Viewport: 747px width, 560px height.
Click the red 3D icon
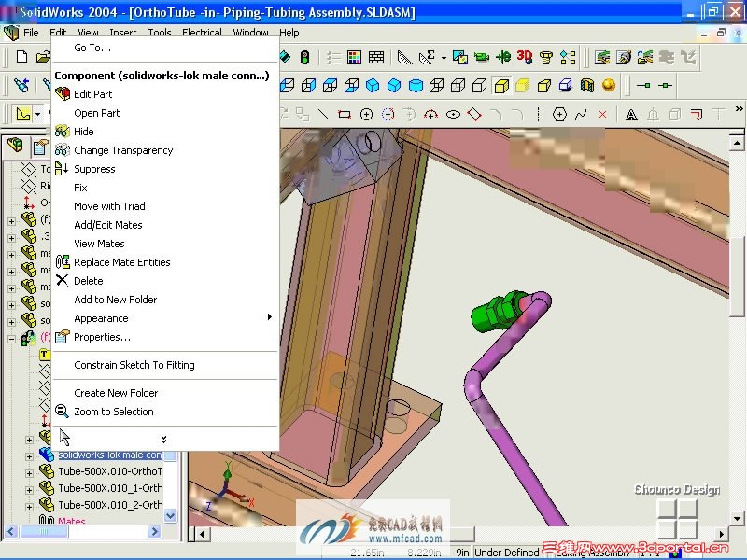click(x=525, y=58)
